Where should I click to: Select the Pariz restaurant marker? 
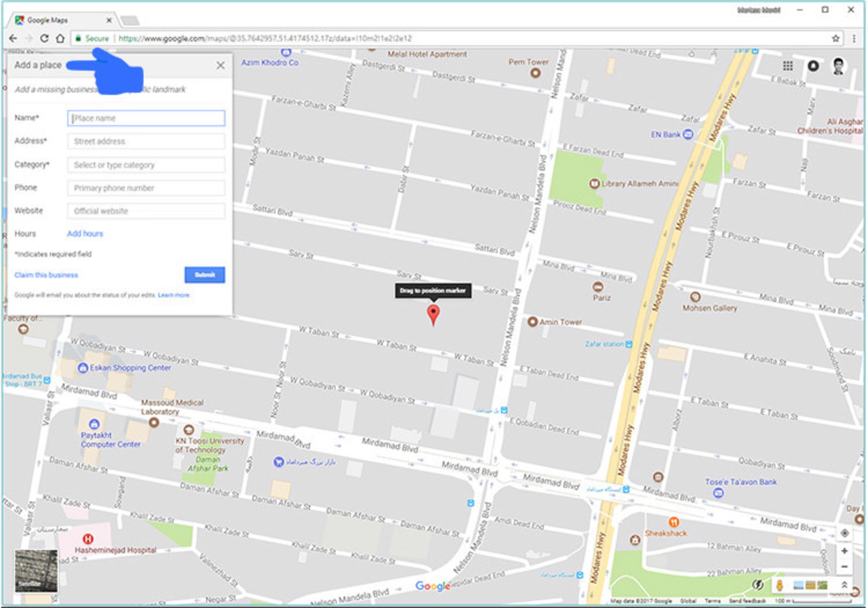tap(598, 287)
